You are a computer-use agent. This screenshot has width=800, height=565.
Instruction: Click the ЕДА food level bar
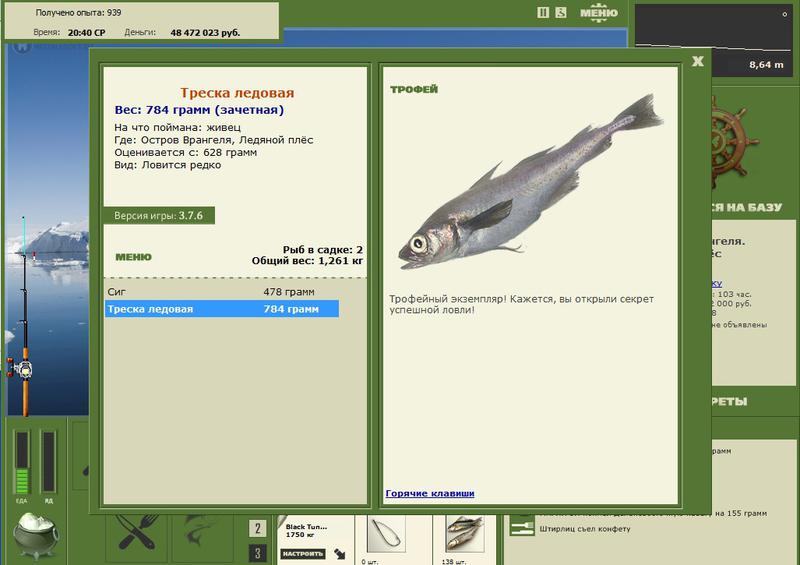(x=21, y=462)
